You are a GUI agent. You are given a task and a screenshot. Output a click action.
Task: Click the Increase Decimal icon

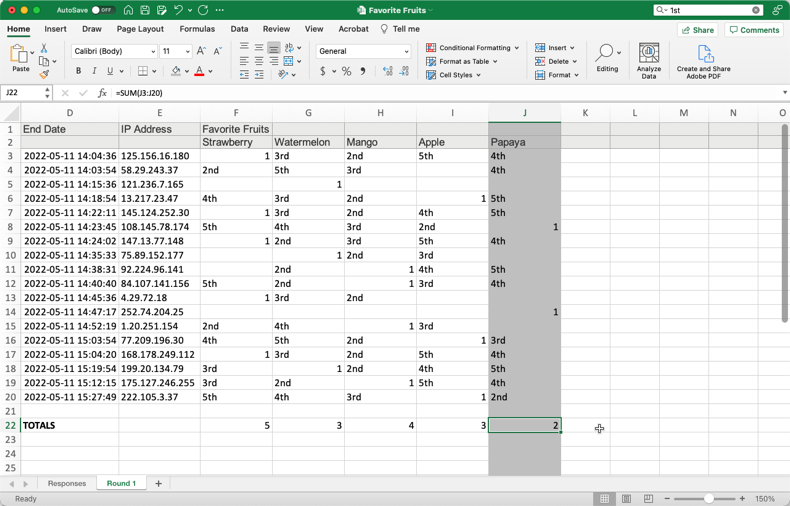point(387,71)
